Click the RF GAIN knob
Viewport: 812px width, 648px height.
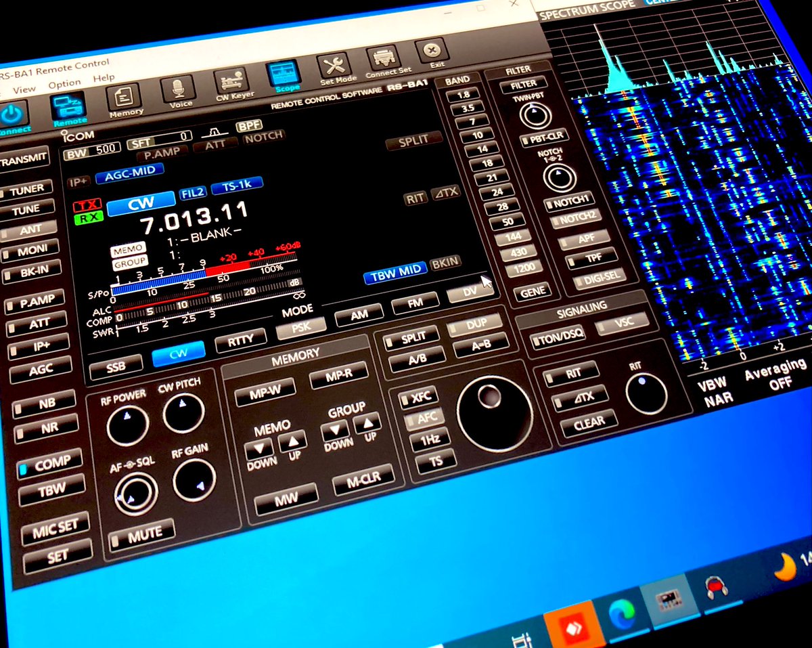(194, 480)
